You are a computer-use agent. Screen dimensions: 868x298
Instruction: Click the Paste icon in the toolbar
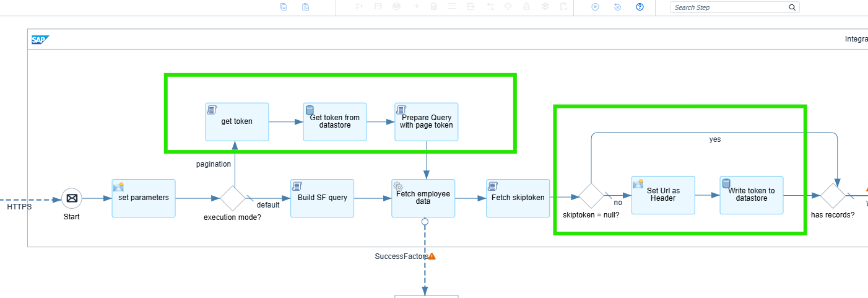click(x=306, y=7)
